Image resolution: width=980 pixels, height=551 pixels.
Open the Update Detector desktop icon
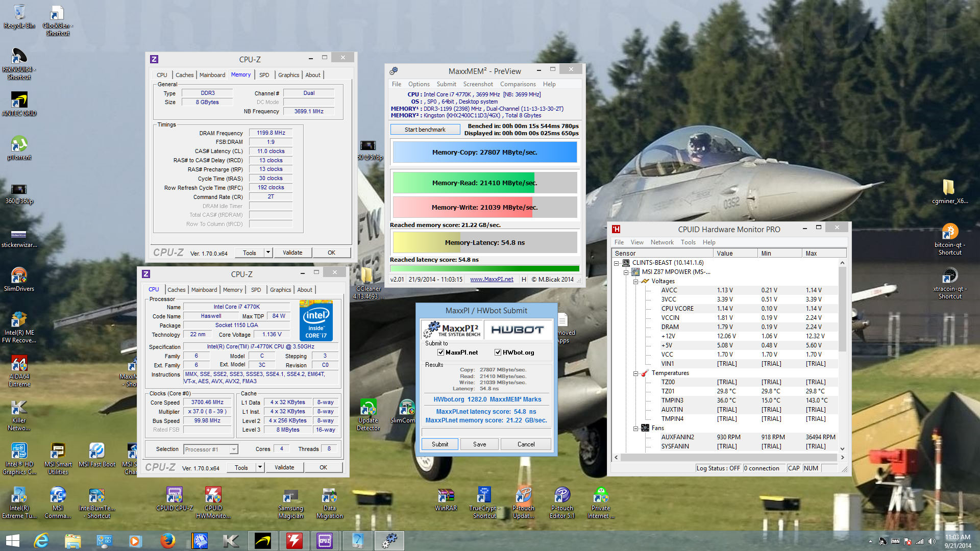coord(368,415)
